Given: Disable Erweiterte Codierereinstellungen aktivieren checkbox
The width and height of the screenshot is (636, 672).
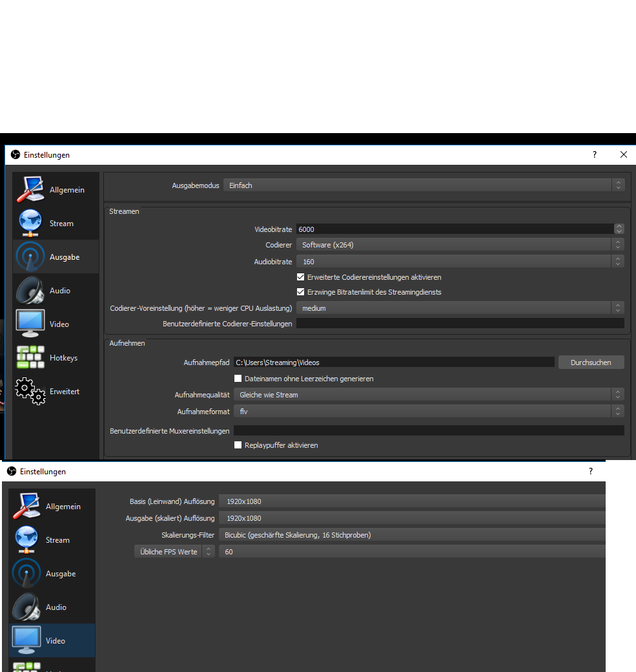Looking at the screenshot, I should [301, 277].
